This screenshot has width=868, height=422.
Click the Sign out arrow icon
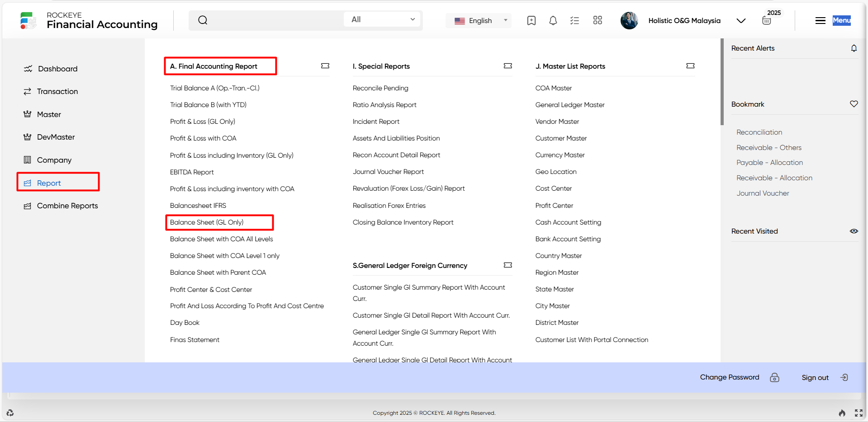pyautogui.click(x=844, y=377)
